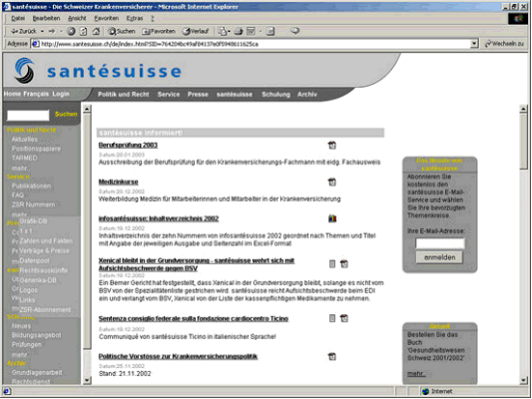The width and height of the screenshot is (532, 399).
Task: Click the main page scroll down arrow
Action: click(x=523, y=381)
